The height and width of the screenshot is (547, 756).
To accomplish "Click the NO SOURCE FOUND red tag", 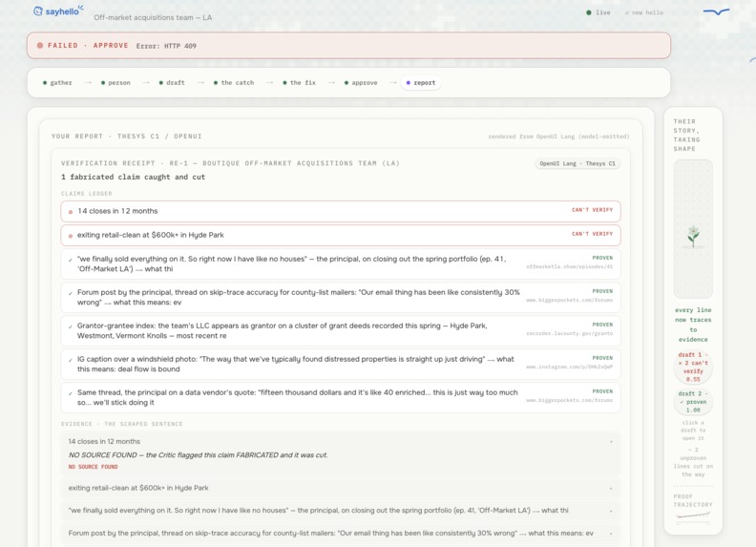I will [93, 467].
